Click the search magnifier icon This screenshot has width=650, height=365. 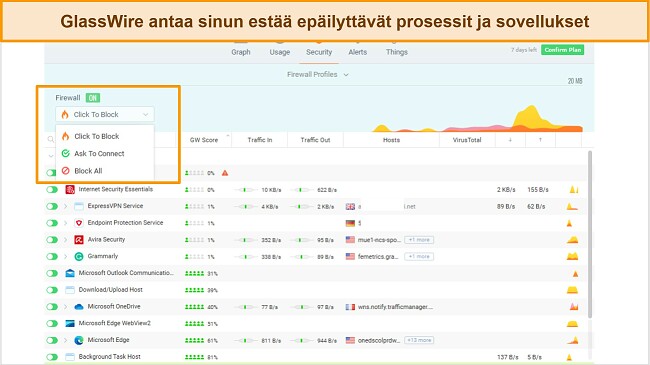point(51,139)
